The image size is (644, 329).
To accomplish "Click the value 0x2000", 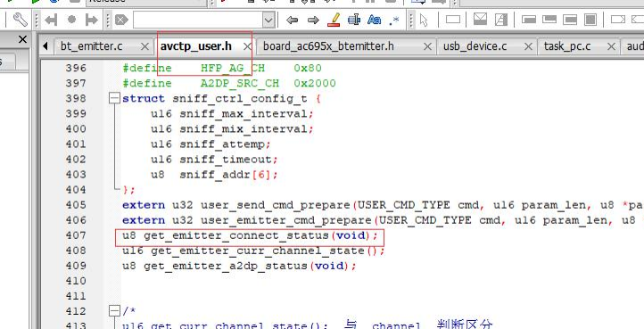I will pyautogui.click(x=315, y=84).
